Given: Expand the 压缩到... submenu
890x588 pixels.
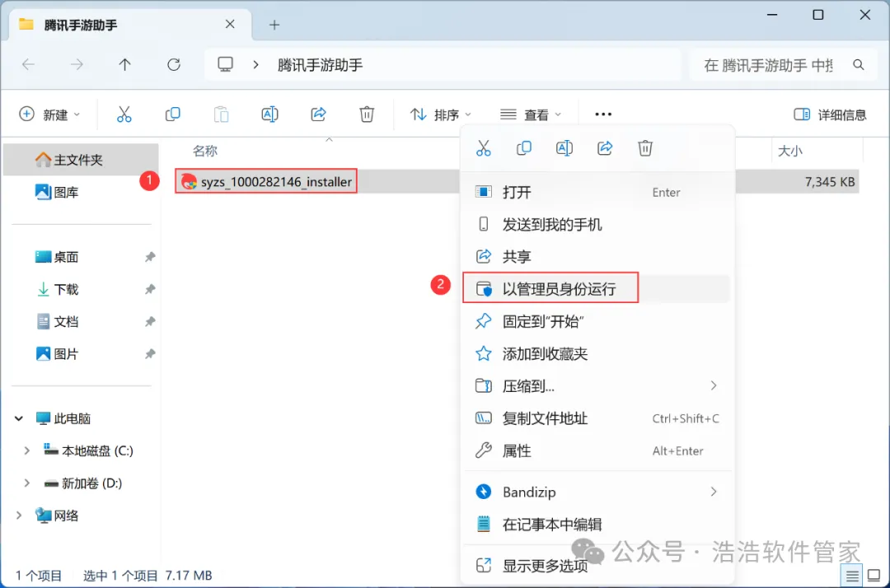Looking at the screenshot, I should 714,386.
